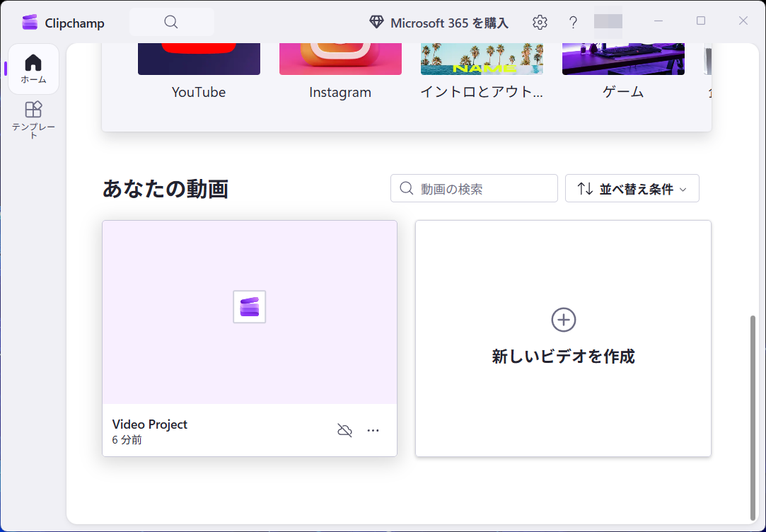Click the ゲーム category label
Screen dimensions: 766x532
pos(623,92)
